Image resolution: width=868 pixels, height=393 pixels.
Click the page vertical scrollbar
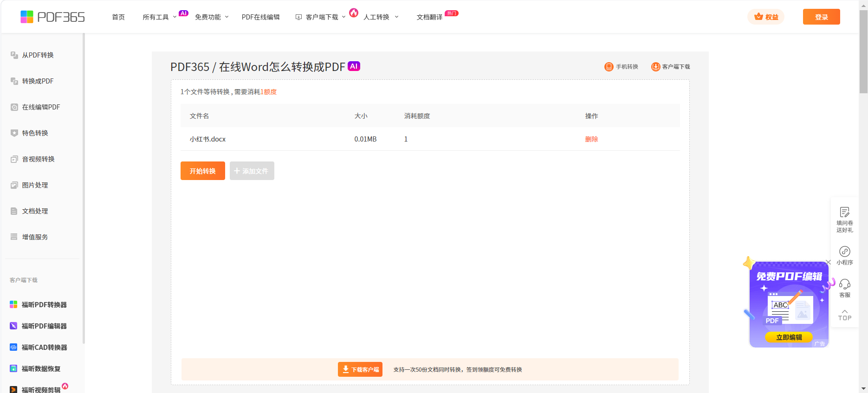click(x=863, y=51)
